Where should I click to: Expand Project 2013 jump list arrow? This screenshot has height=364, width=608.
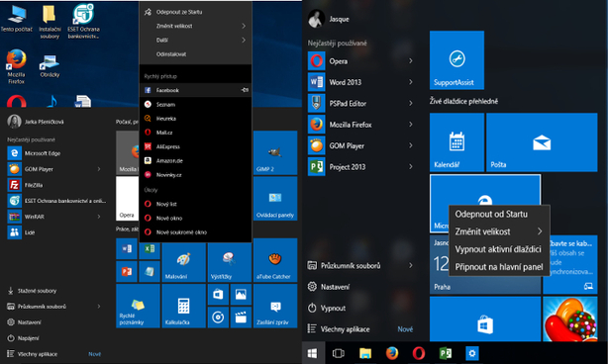[411, 166]
